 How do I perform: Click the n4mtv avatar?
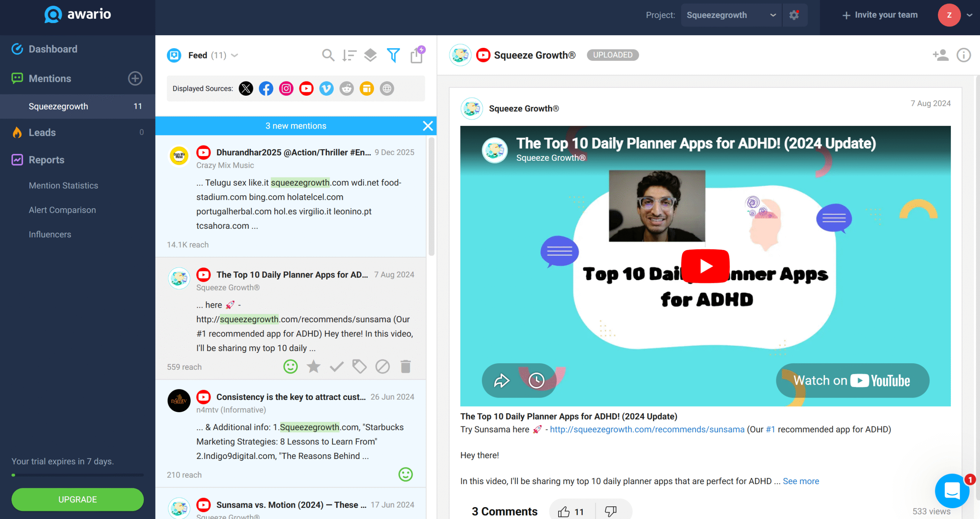click(179, 400)
